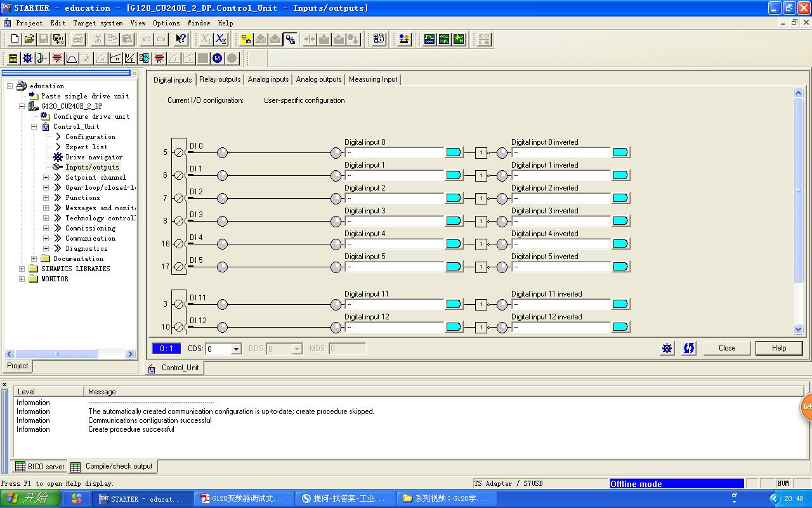
Task: Expand the Commissioning tree node
Action: coord(46,228)
